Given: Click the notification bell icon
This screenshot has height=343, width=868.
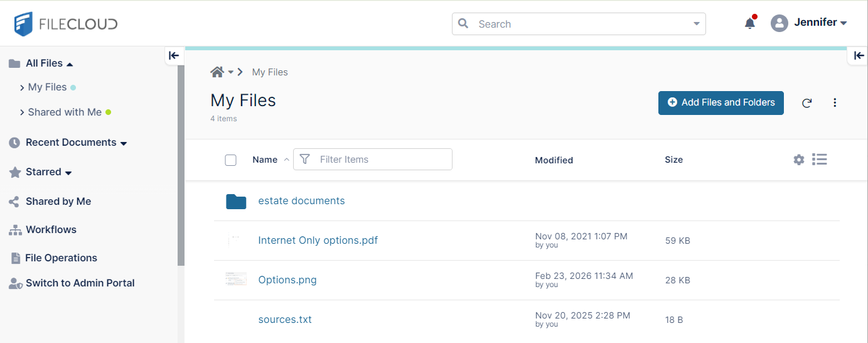Looking at the screenshot, I should (x=749, y=24).
